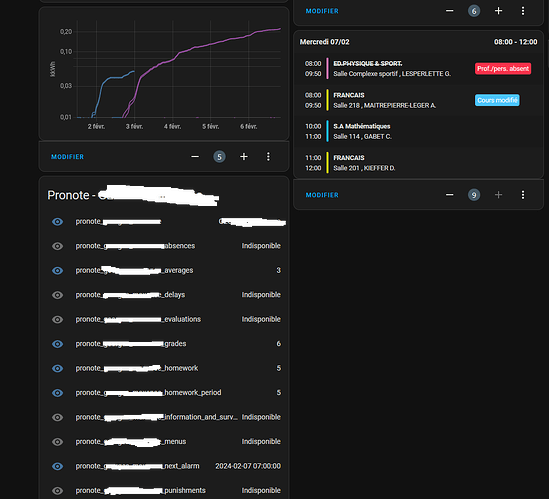Open three-dot menu of card 5
549x499 pixels.
tap(268, 157)
